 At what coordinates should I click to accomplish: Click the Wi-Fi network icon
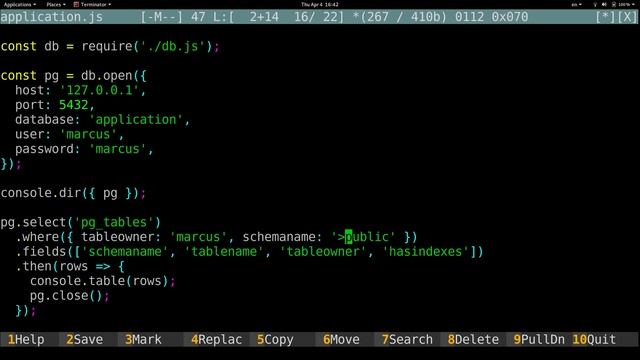click(x=595, y=4)
